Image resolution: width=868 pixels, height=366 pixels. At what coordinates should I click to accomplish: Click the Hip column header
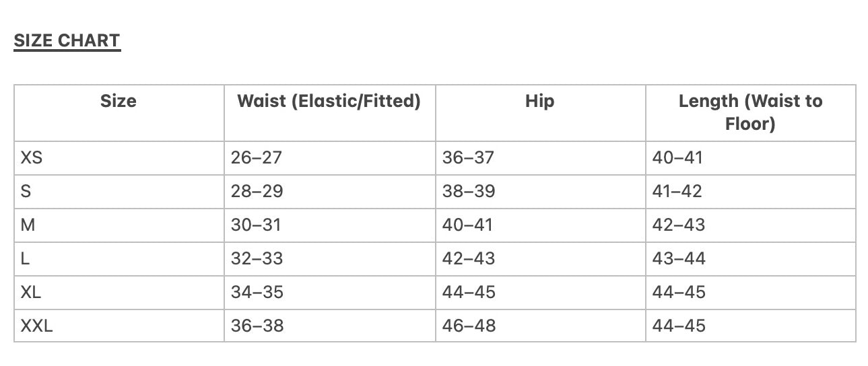click(x=539, y=101)
